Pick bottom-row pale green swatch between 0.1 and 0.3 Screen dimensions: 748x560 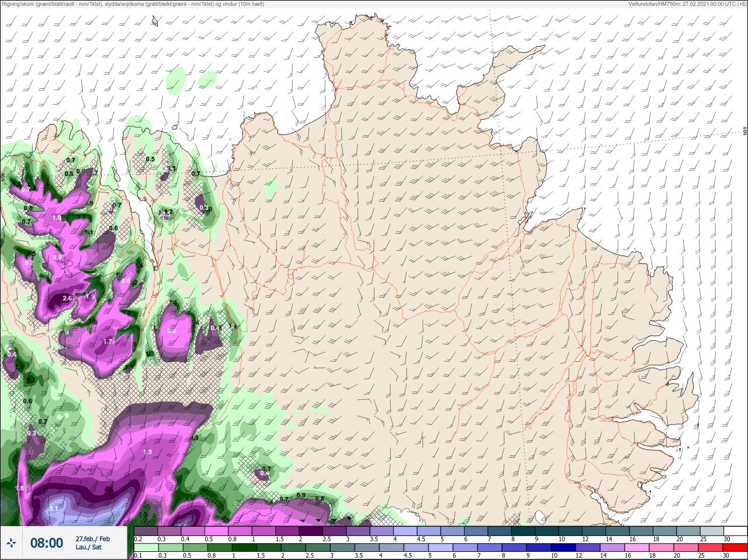[146, 548]
